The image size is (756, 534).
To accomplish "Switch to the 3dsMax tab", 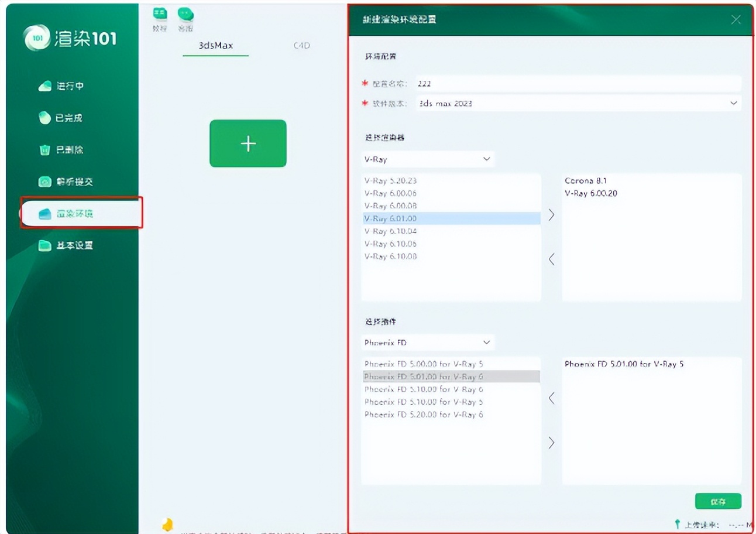I will click(x=216, y=45).
